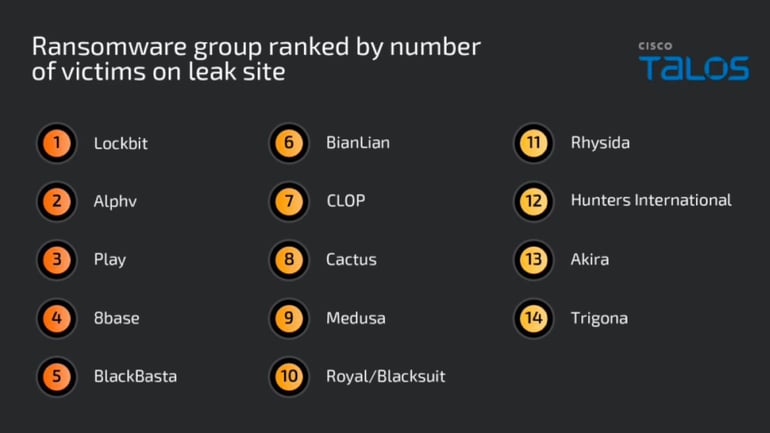The width and height of the screenshot is (770, 433).
Task: Click the Cactus group name
Action: coord(351,260)
